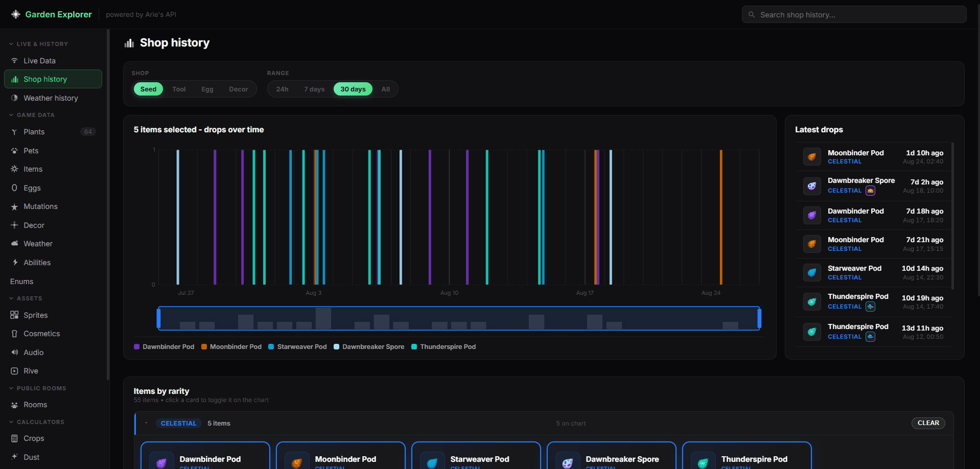Click the Mutations star icon

click(x=14, y=206)
